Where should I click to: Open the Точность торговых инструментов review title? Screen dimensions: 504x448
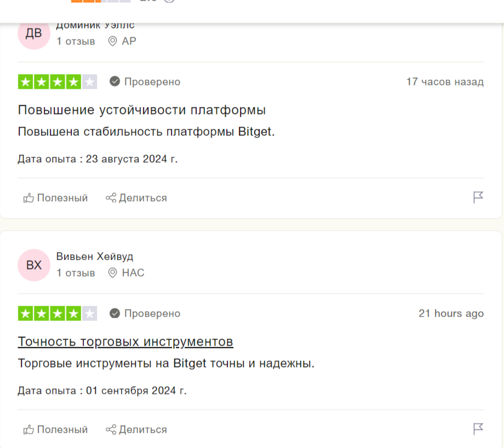click(125, 342)
